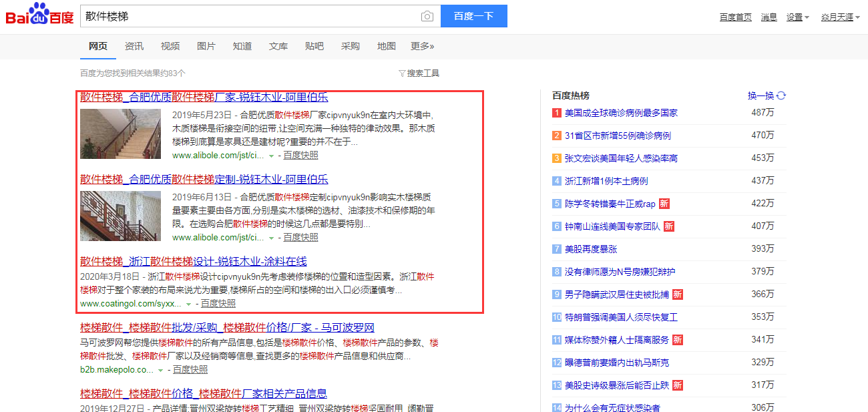Image resolution: width=868 pixels, height=412 pixels.
Task: Expand the arrow next to www.coatingol.com result URL
Action: coord(190,303)
